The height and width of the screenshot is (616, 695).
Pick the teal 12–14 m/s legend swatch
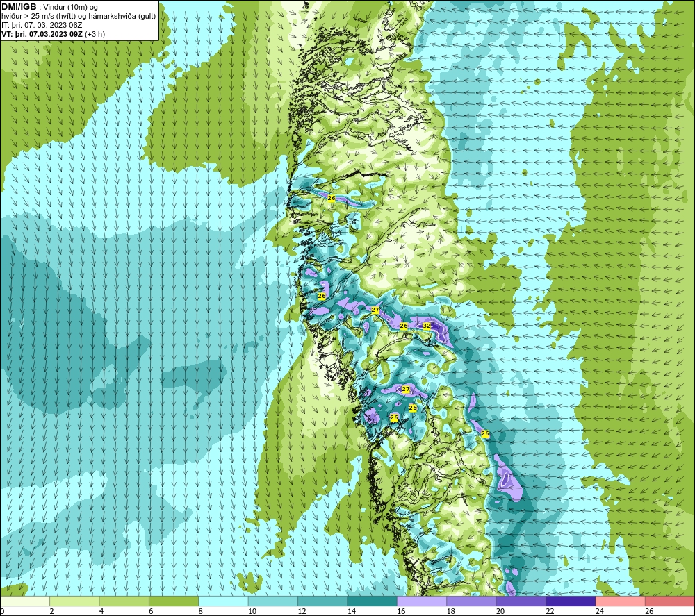click(322, 601)
